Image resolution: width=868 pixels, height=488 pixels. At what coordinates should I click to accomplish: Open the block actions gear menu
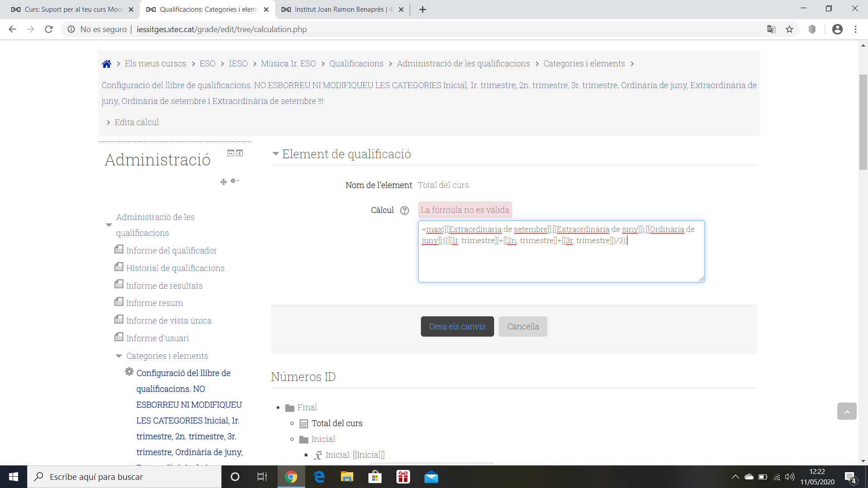[x=235, y=181]
